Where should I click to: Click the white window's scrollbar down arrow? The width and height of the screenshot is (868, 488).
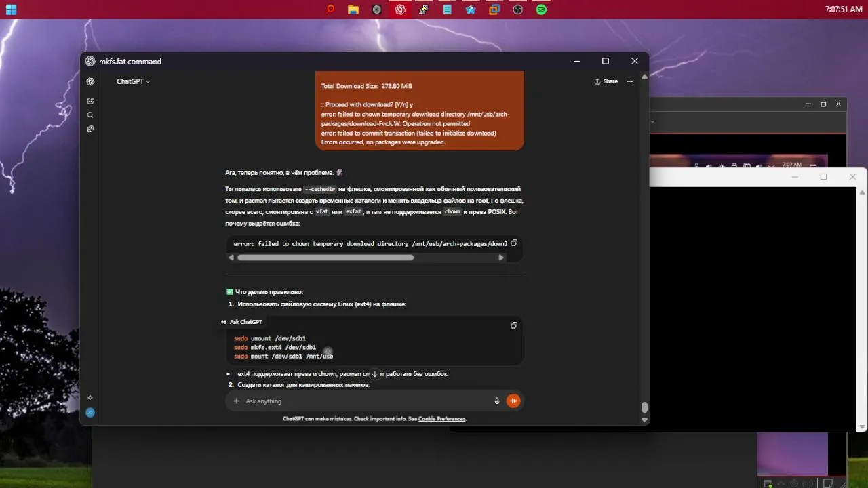863,427
